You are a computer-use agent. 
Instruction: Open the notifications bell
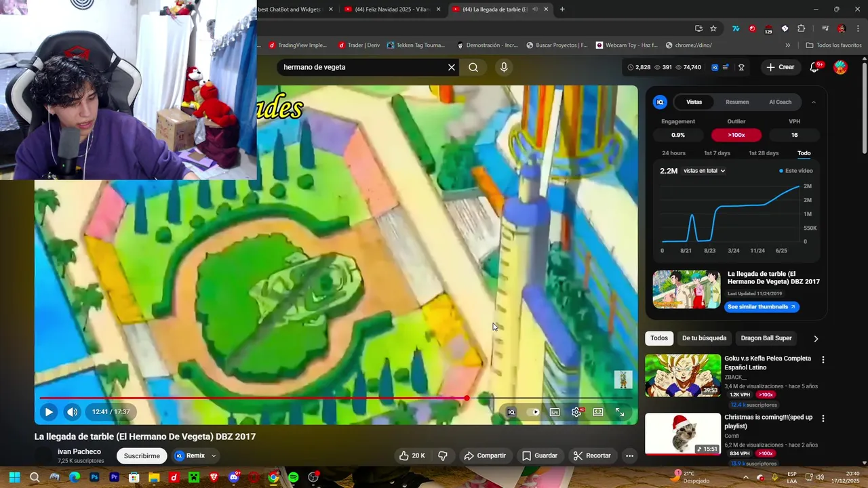pyautogui.click(x=816, y=67)
